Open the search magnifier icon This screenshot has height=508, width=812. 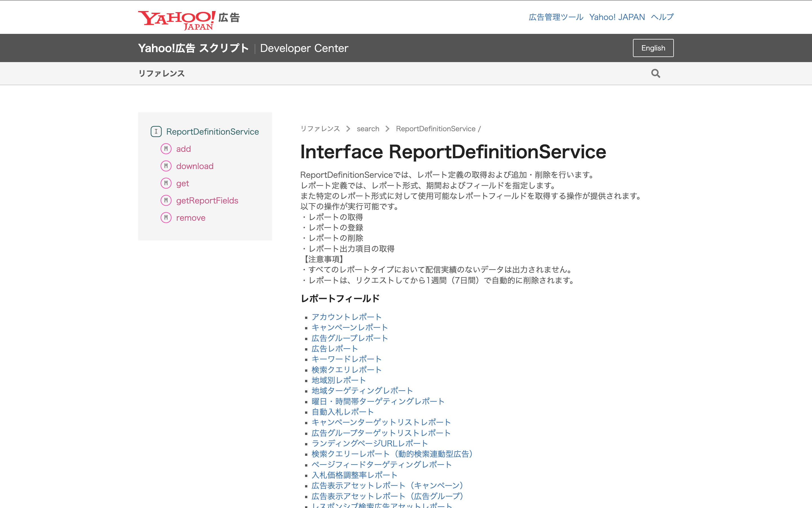655,74
